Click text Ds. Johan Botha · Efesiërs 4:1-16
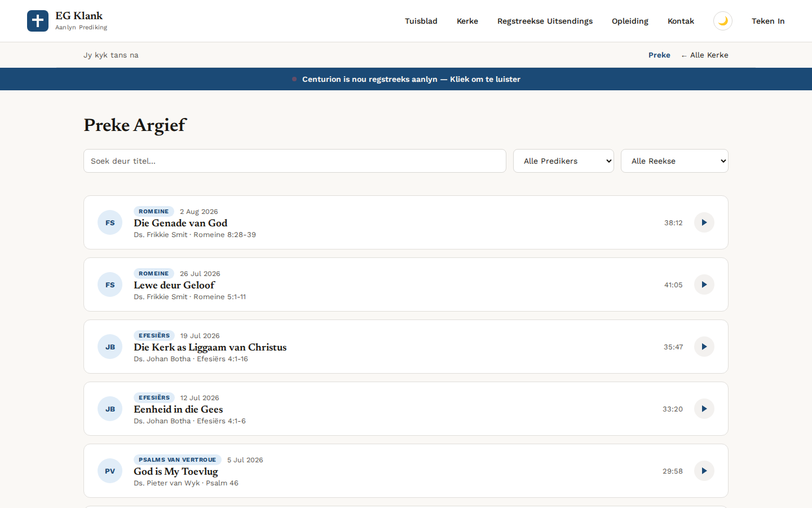 191,359
